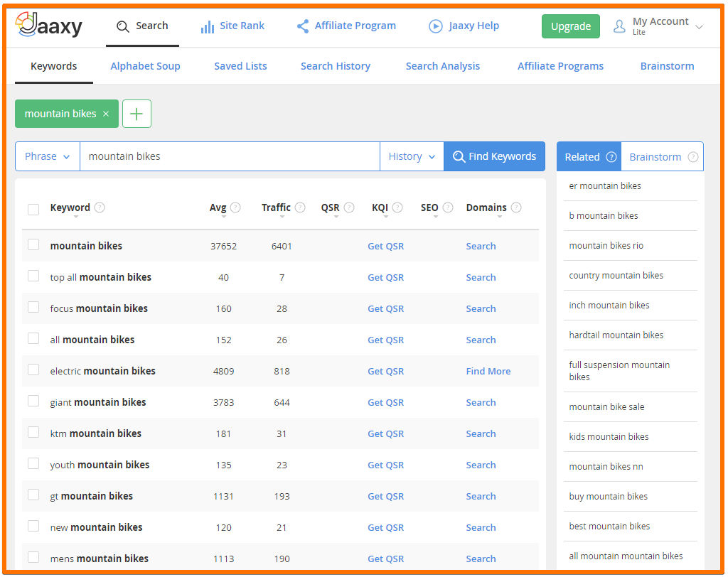Image resolution: width=728 pixels, height=577 pixels.
Task: Sort by the Traffic column header
Action: click(x=276, y=207)
